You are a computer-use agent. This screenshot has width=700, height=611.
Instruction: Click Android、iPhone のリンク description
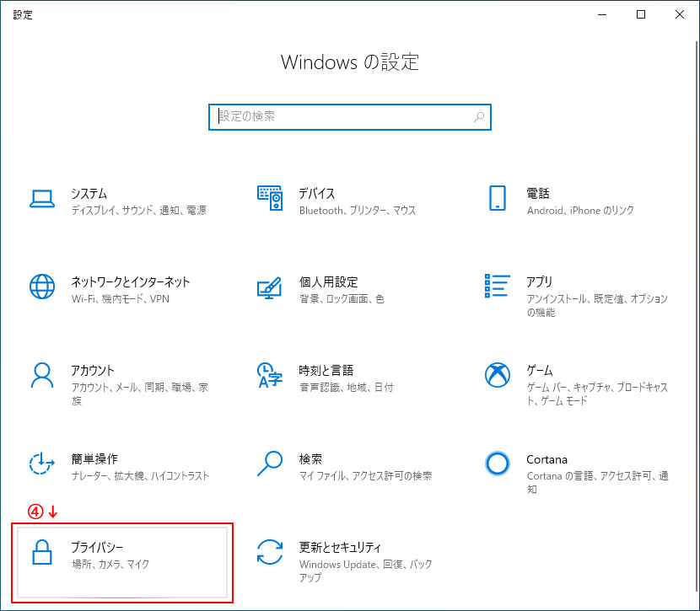click(x=580, y=210)
